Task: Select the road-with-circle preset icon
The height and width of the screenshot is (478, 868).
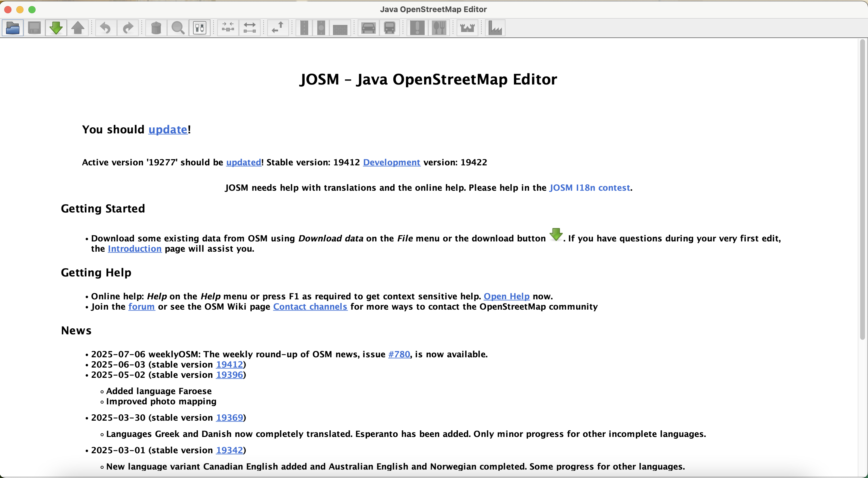Action: 321,28
